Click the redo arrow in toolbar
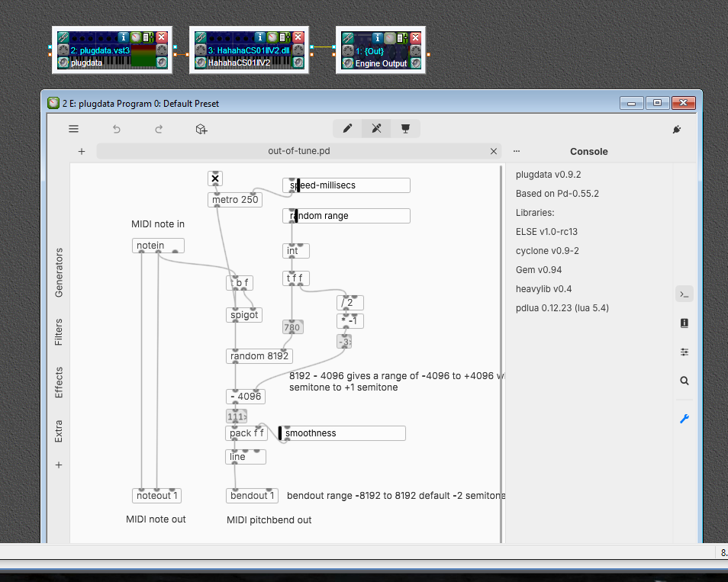The image size is (728, 582). (159, 129)
